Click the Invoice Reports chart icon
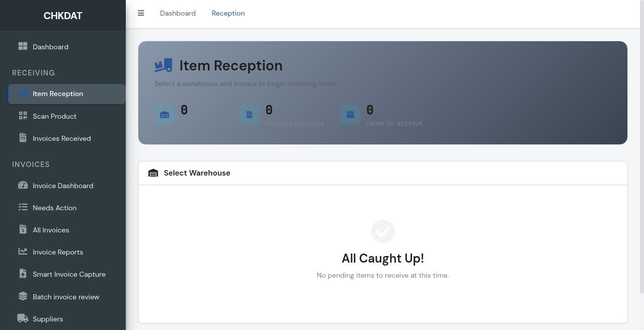This screenshot has width=644, height=330. pos(23,252)
